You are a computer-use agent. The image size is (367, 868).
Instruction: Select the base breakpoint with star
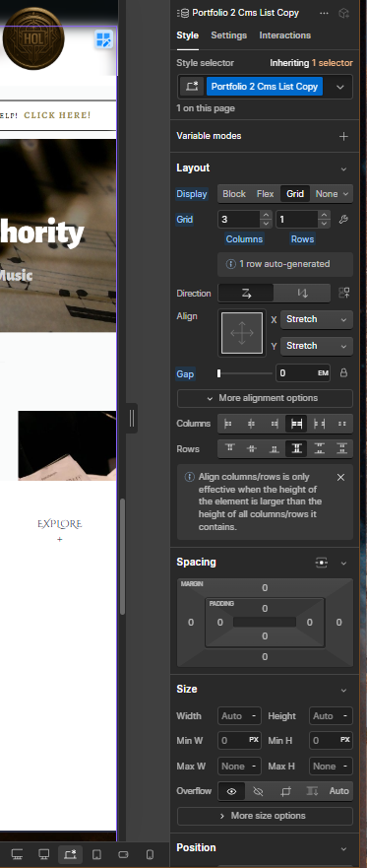click(x=70, y=855)
